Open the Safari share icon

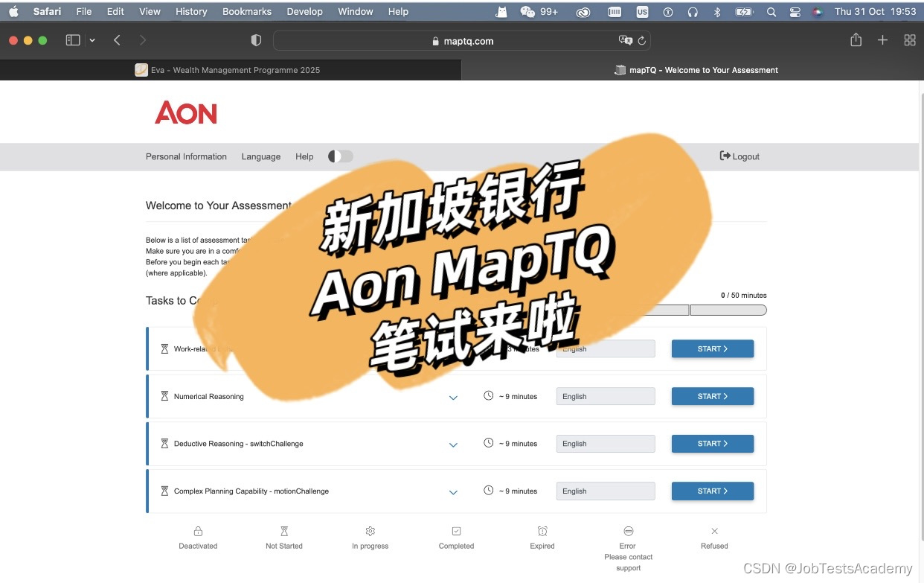[x=856, y=40]
